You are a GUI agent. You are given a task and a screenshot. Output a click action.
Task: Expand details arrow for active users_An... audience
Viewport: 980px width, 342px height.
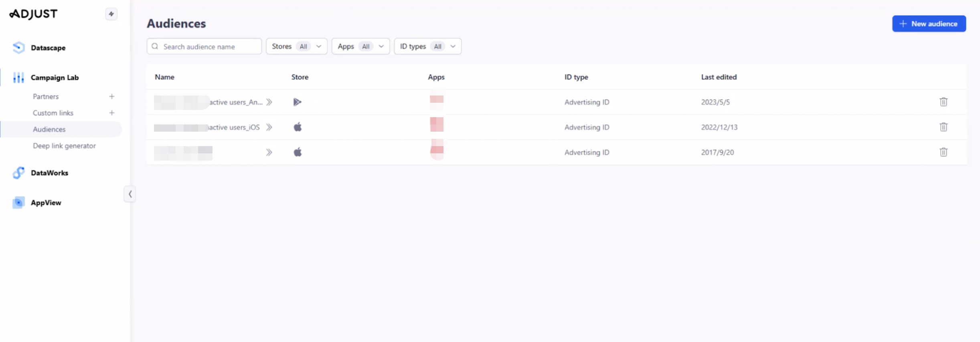(269, 102)
